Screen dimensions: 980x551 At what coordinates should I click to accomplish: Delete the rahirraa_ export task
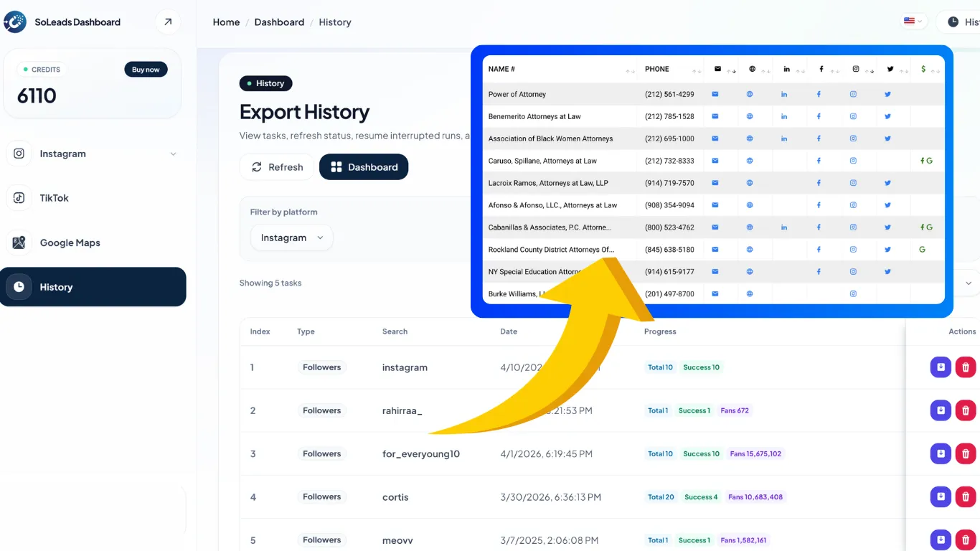pyautogui.click(x=965, y=410)
